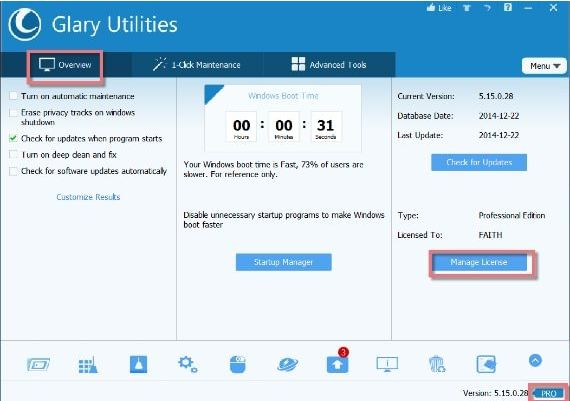Launch Disk Cleaner broom square icon
570x401 pixels.
(x=139, y=364)
